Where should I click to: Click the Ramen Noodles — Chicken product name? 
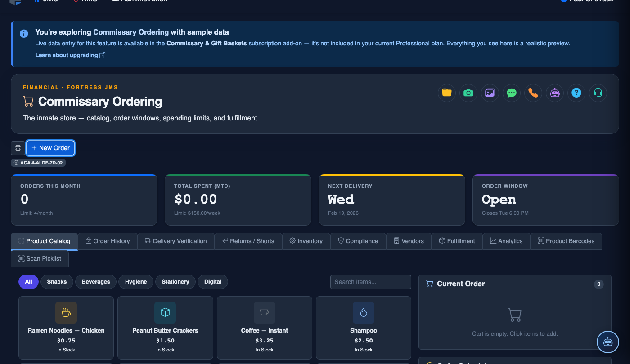[x=66, y=330]
